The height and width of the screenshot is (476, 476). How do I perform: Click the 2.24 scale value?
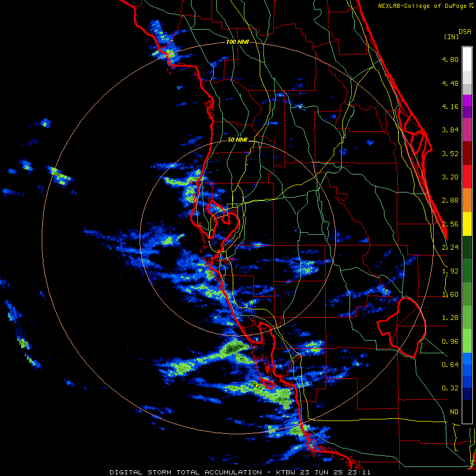coord(450,248)
